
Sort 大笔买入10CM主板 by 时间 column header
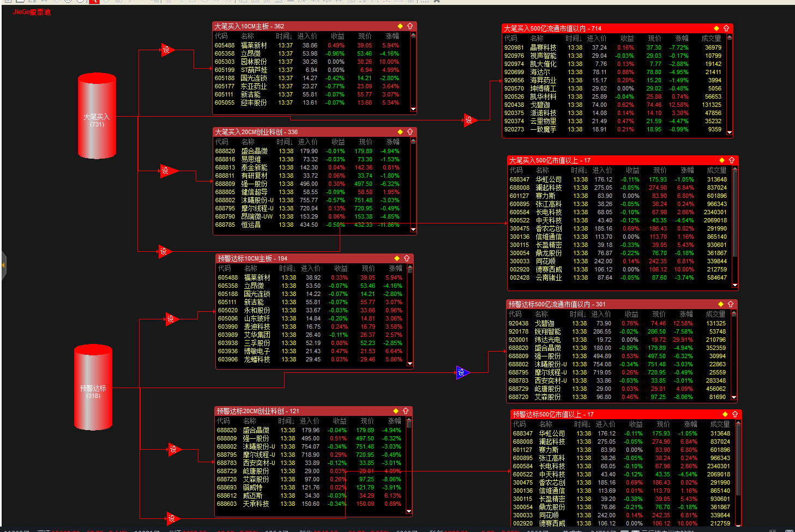[x=284, y=37]
